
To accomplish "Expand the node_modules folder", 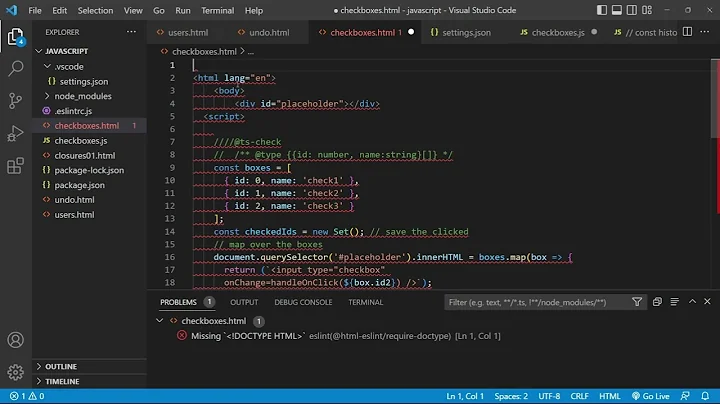I will pos(47,96).
